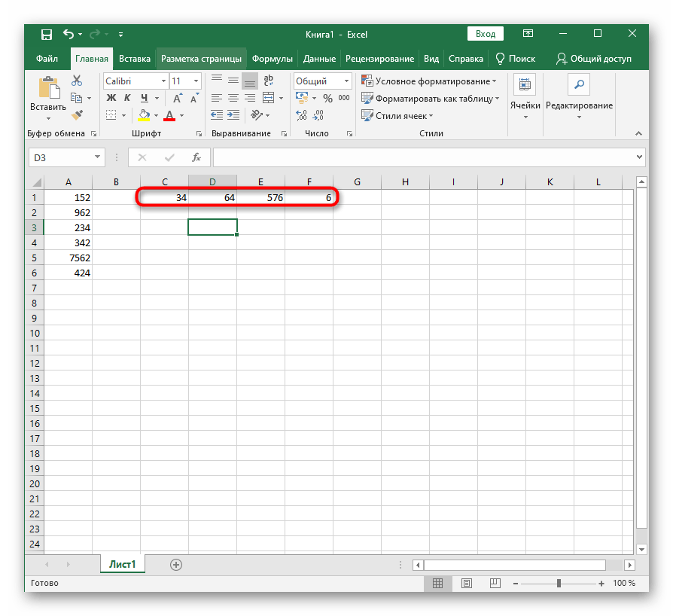Click Общий доступ share button

(x=594, y=59)
